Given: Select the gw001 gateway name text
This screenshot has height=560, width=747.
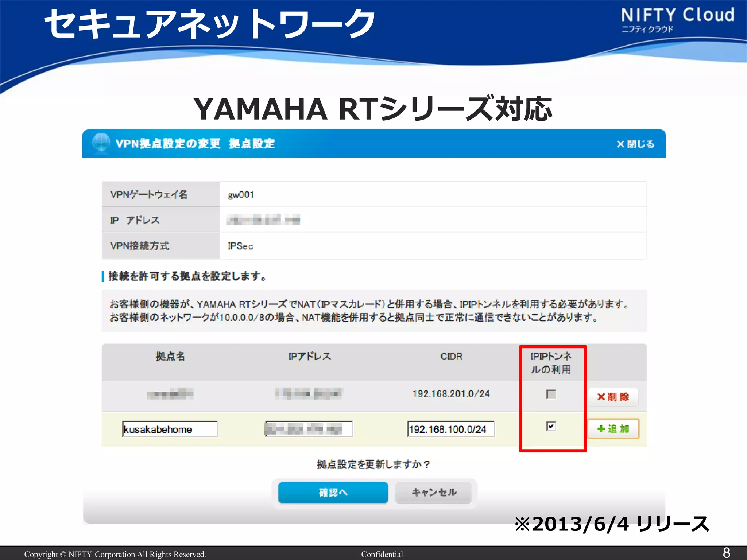Looking at the screenshot, I should 241,195.
